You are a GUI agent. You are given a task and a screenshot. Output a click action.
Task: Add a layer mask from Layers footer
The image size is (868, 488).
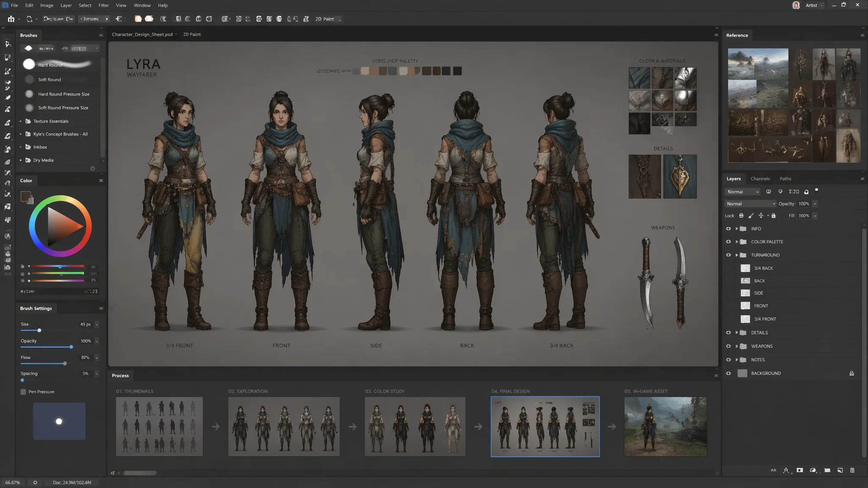coord(800,470)
